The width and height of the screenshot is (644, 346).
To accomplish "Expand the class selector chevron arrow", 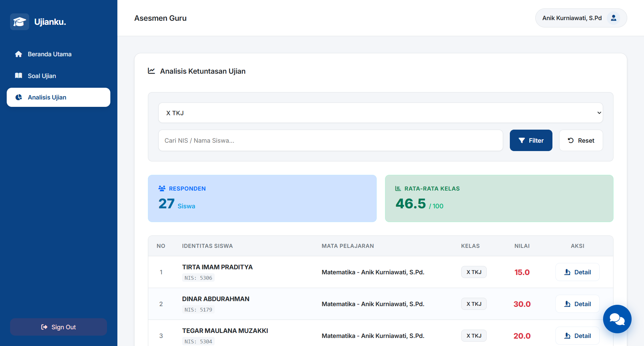I will (599, 113).
